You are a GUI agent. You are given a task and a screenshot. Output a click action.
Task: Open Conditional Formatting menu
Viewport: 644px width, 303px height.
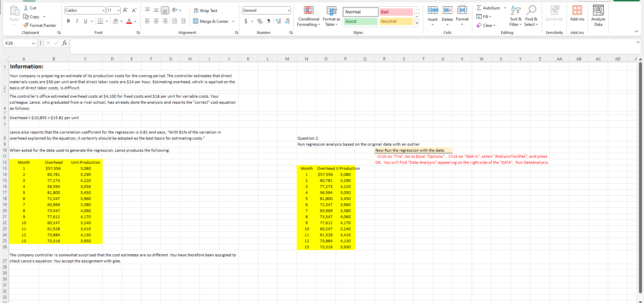[x=308, y=16]
